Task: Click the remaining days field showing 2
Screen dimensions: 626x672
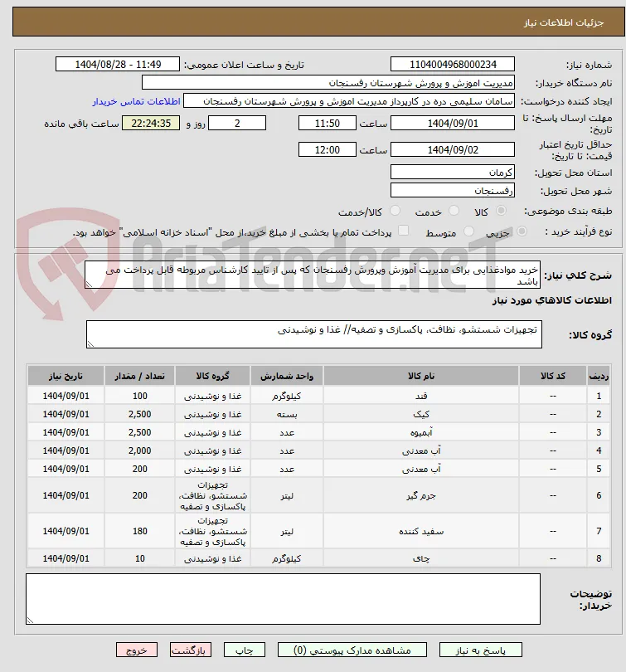Action: [x=237, y=124]
